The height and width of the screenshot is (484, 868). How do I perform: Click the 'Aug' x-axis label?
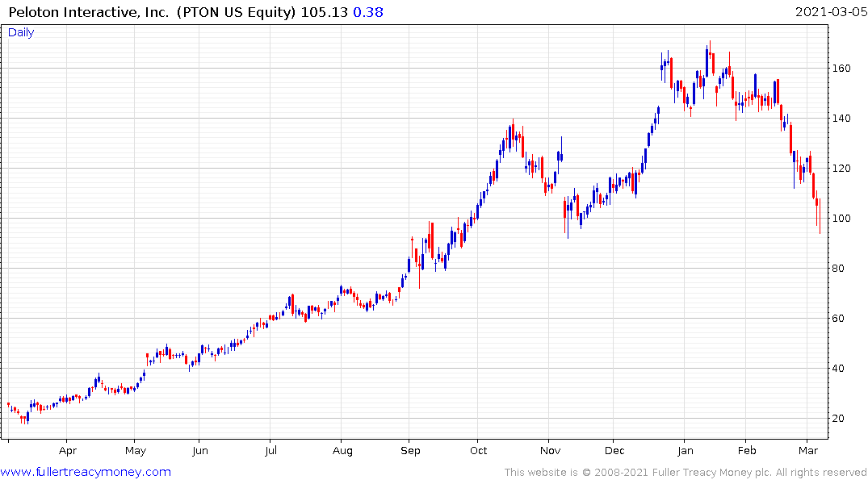[342, 451]
